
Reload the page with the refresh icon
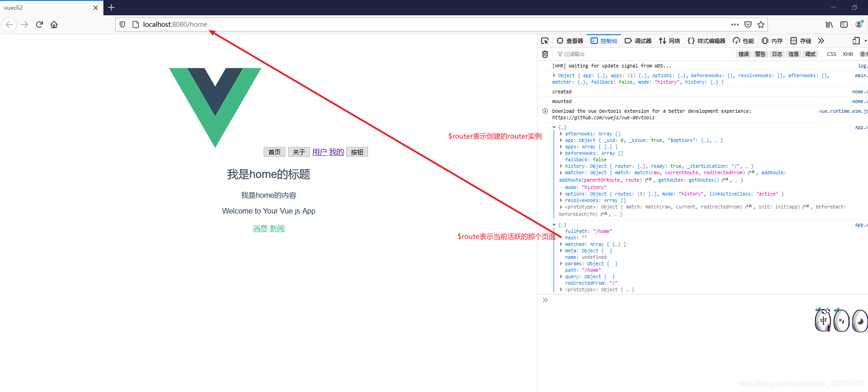coord(39,24)
